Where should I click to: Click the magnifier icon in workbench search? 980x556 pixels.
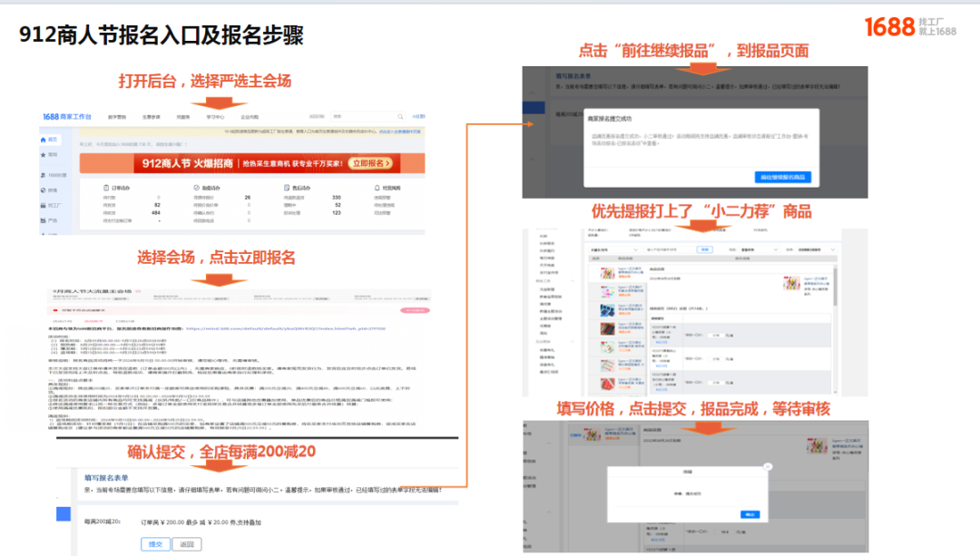pyautogui.click(x=400, y=117)
